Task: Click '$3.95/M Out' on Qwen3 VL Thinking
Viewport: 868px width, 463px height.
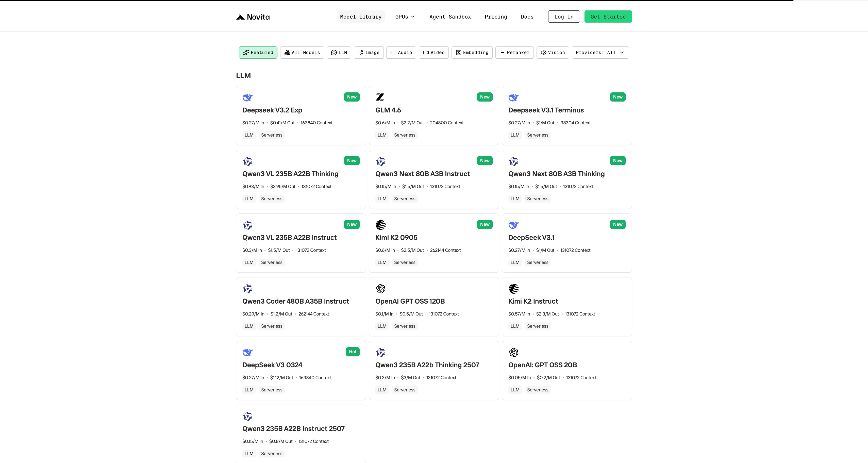Action: pyautogui.click(x=283, y=187)
